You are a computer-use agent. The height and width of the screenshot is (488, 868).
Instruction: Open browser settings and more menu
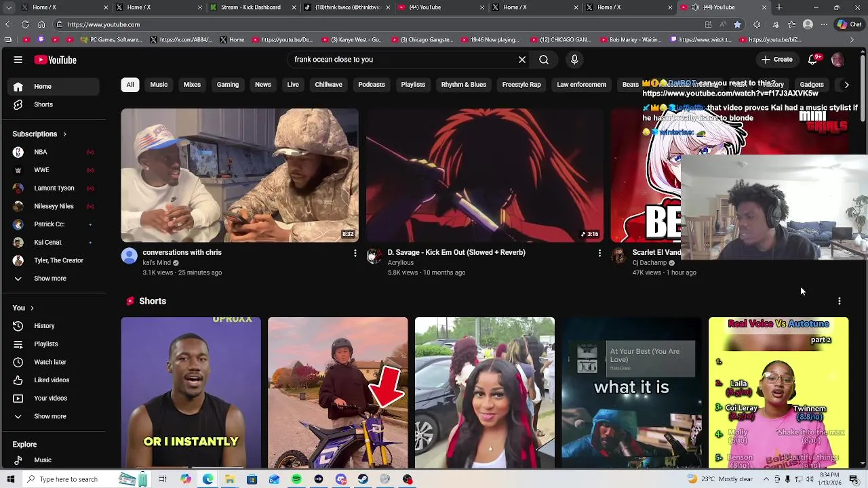pyautogui.click(x=824, y=24)
